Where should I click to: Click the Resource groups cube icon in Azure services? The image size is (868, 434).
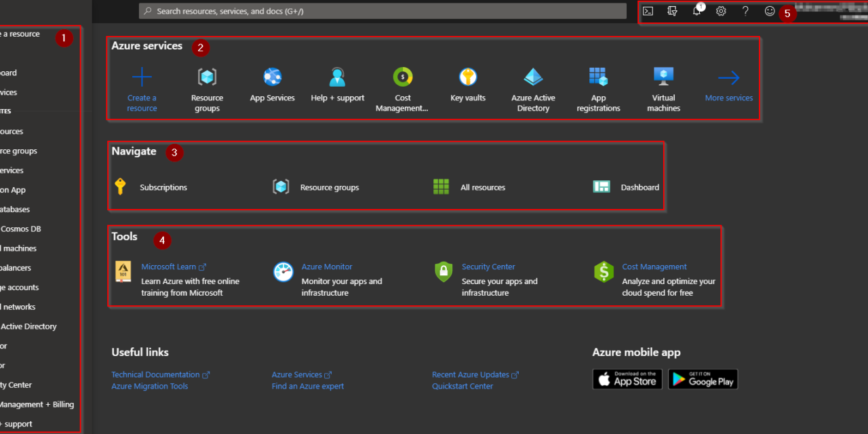207,77
